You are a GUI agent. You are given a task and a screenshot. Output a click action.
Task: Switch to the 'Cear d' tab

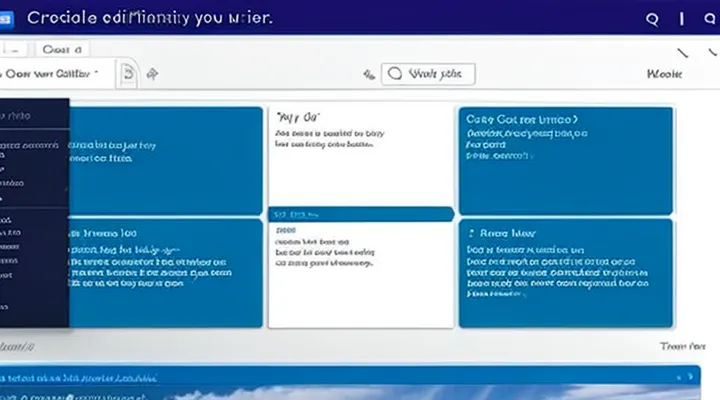click(x=61, y=49)
